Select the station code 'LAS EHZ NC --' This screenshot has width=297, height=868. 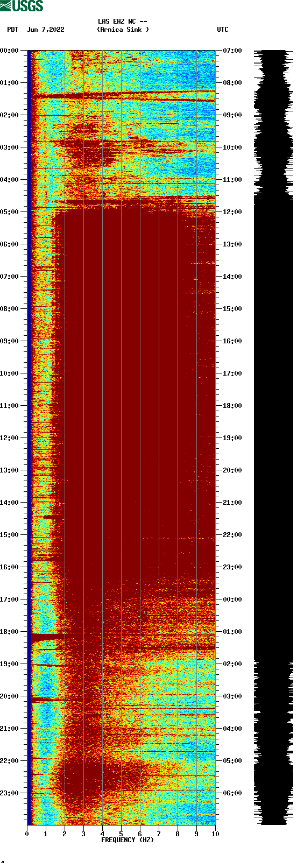point(123,22)
